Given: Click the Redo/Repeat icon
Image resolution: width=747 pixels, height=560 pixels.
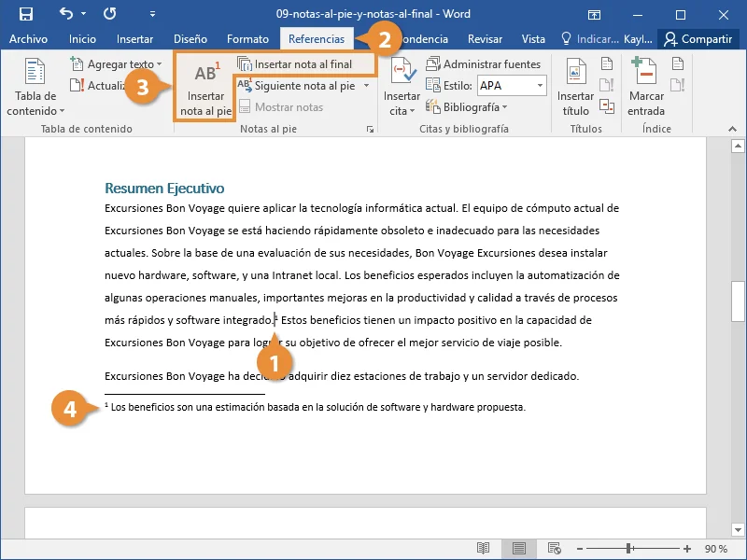Looking at the screenshot, I should pyautogui.click(x=109, y=13).
